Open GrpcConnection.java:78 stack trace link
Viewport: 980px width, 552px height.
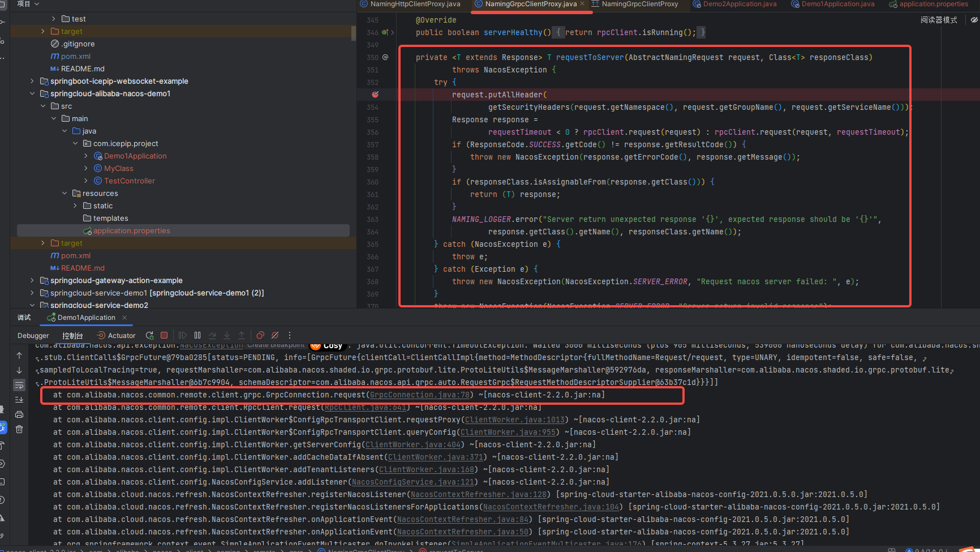[x=419, y=395]
